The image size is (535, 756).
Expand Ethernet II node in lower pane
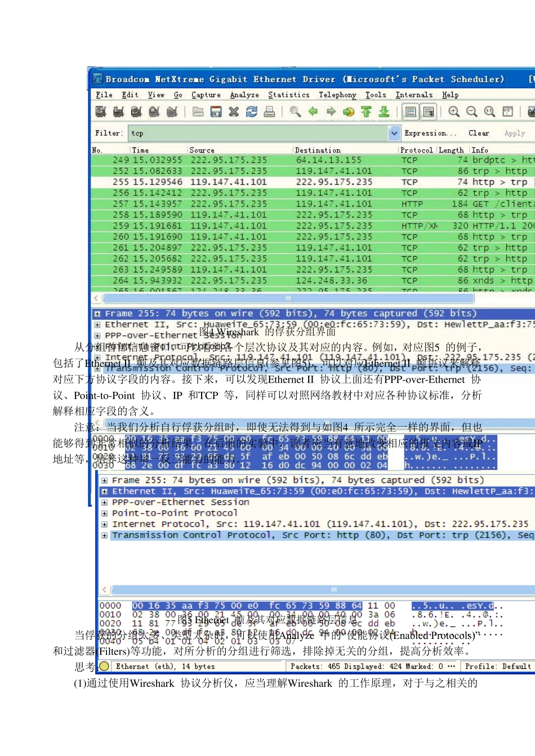tap(104, 491)
